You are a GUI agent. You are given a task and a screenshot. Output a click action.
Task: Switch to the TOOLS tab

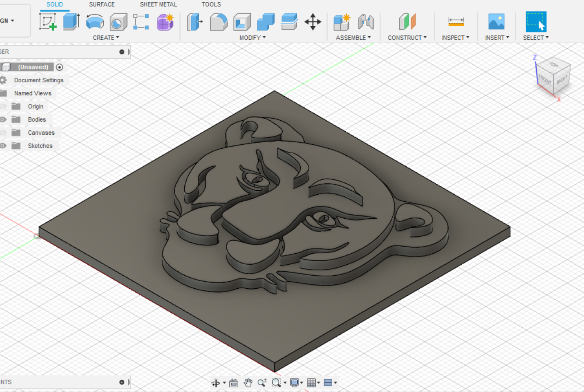[211, 4]
